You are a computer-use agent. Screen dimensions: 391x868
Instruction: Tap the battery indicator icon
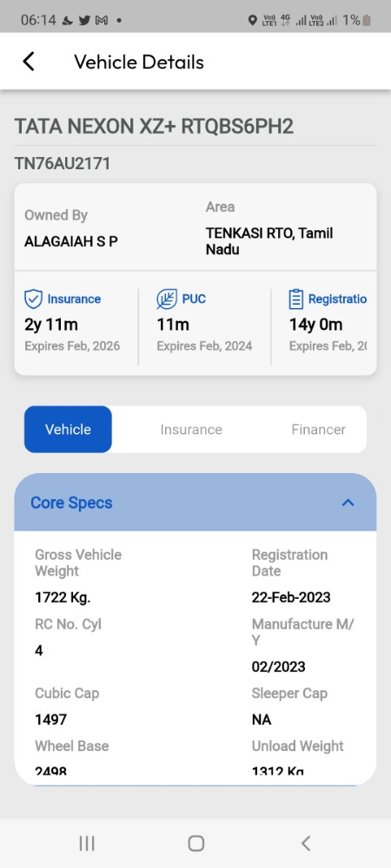pyautogui.click(x=367, y=21)
